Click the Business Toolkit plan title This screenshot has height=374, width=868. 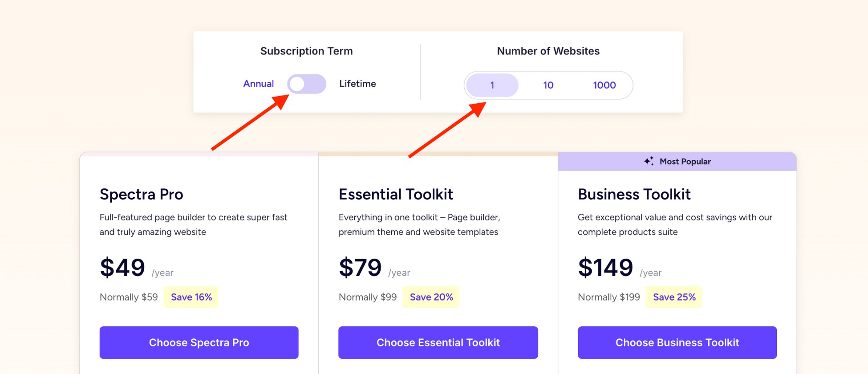click(634, 194)
